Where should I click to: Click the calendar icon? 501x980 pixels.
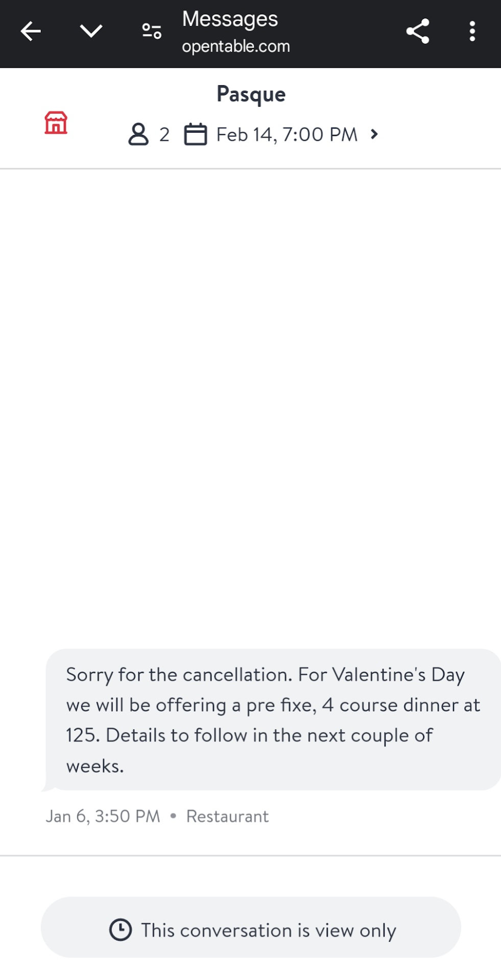click(195, 135)
